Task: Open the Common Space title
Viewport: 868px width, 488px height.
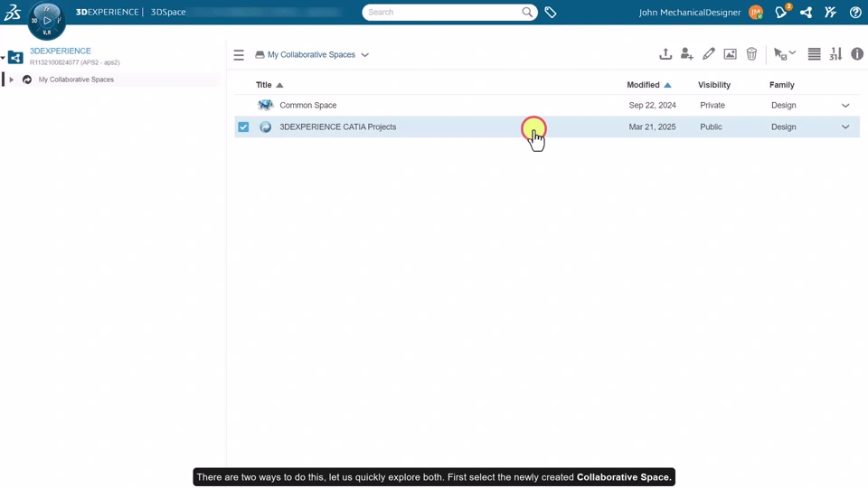Action: (x=307, y=105)
